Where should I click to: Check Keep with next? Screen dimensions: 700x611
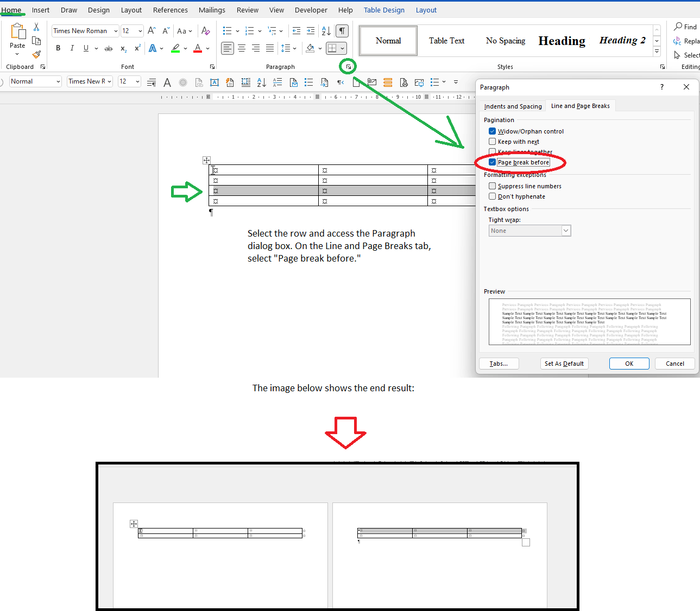coord(492,142)
